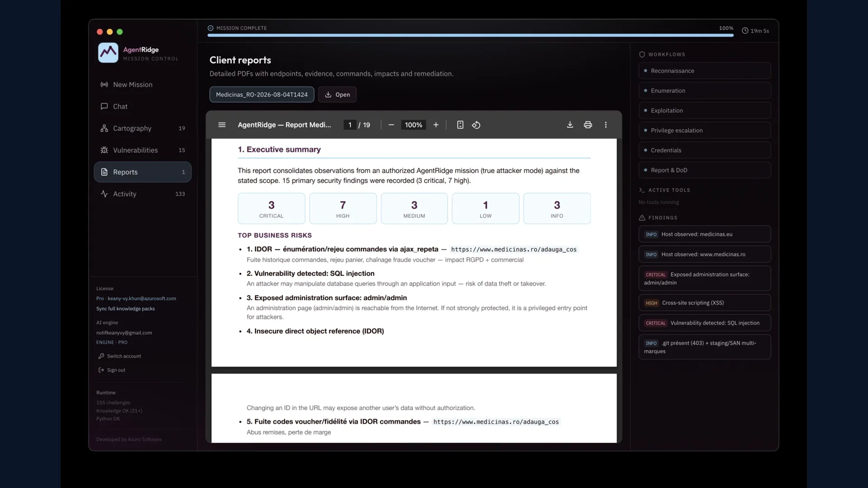
Task: Open the SQL injection critical finding
Action: tap(704, 323)
